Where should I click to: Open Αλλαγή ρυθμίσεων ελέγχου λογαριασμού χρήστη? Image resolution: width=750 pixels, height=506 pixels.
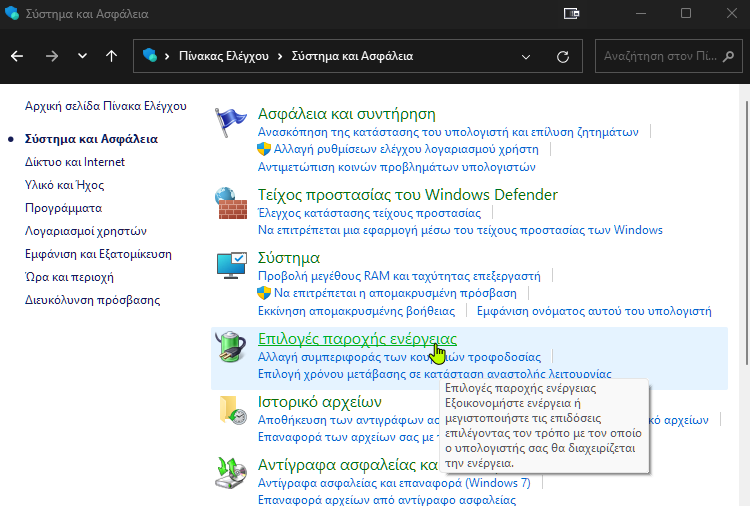click(x=406, y=149)
